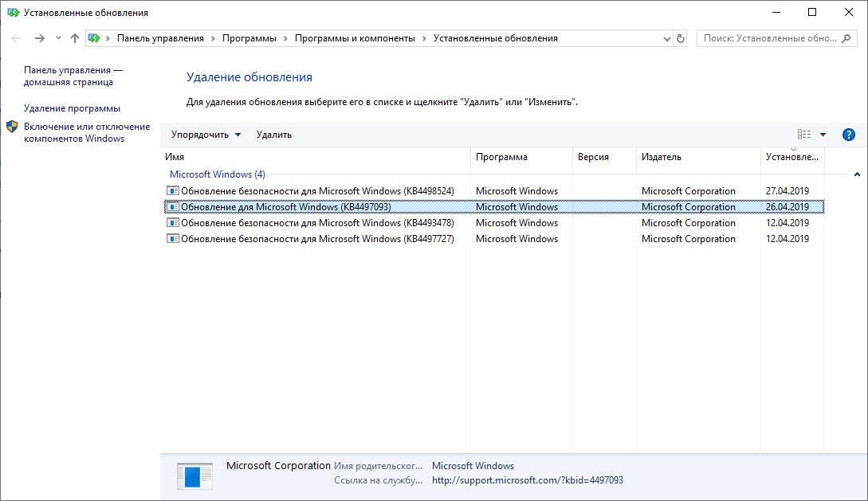Click the search magnifier icon

coord(846,38)
